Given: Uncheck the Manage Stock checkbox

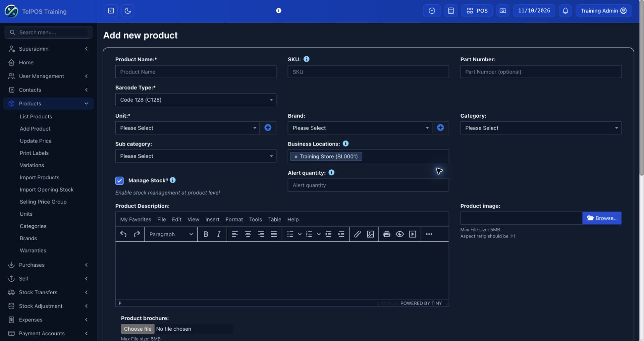Looking at the screenshot, I should point(120,180).
